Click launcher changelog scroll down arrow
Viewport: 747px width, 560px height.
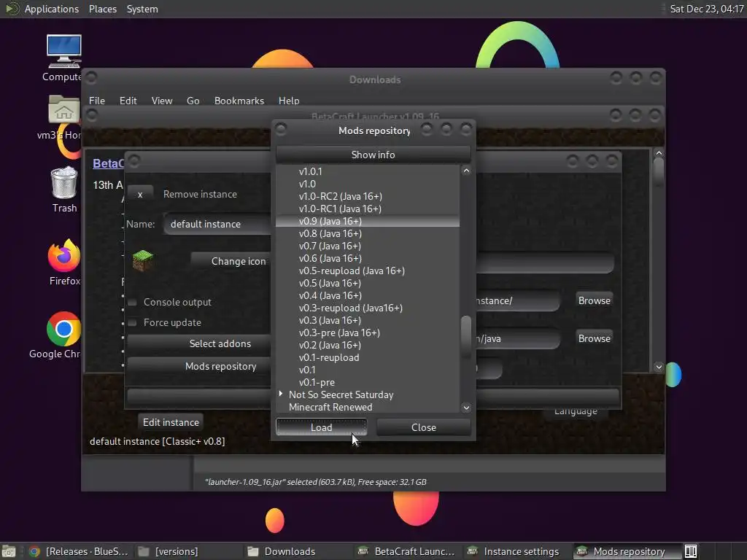click(x=659, y=367)
